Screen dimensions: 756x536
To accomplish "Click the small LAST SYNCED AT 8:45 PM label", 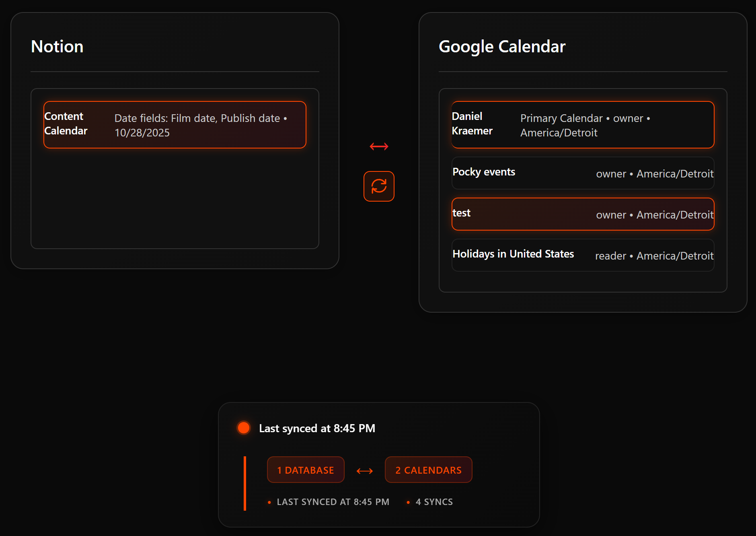I will [x=333, y=502].
